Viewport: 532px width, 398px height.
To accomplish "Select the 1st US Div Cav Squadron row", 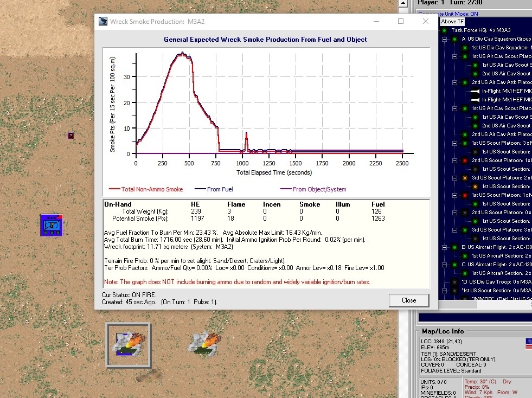I will [x=502, y=48].
